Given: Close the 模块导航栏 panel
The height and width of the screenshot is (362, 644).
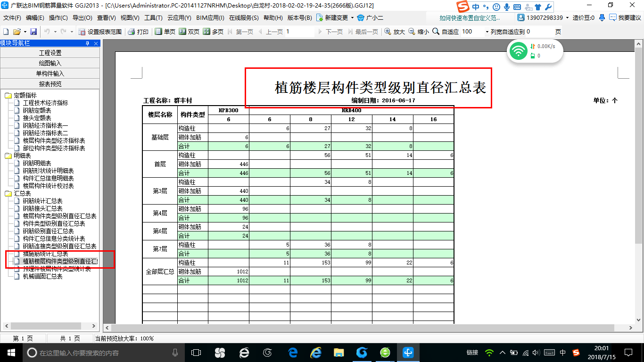Looking at the screenshot, I should 96,43.
